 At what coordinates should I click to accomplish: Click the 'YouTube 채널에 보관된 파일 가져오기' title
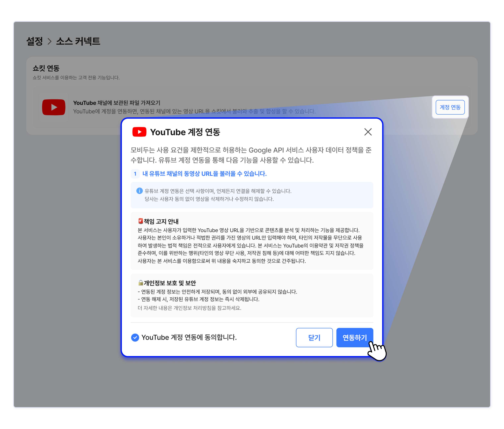click(x=117, y=103)
